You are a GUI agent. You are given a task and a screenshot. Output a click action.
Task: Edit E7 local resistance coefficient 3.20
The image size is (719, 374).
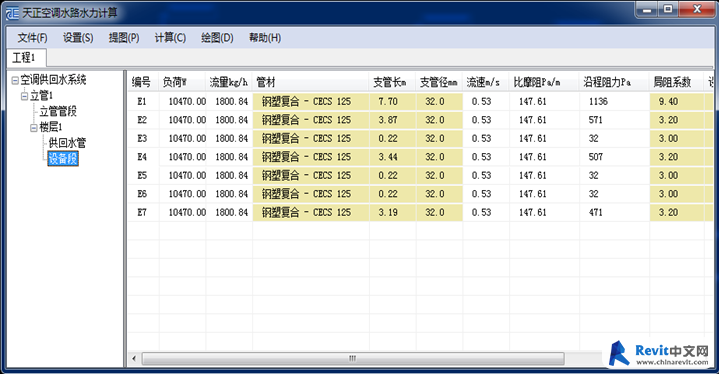point(676,212)
